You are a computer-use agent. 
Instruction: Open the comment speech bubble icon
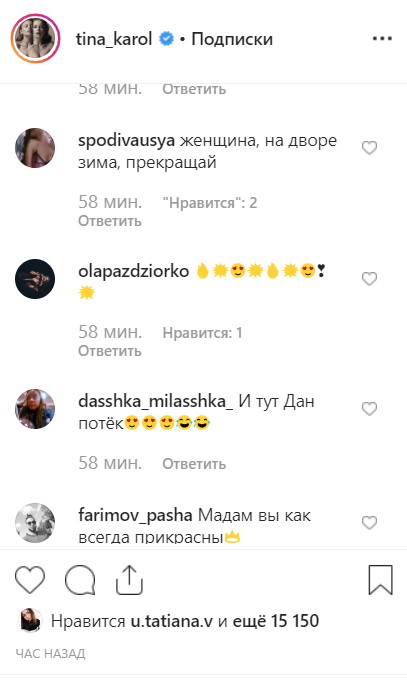click(80, 580)
